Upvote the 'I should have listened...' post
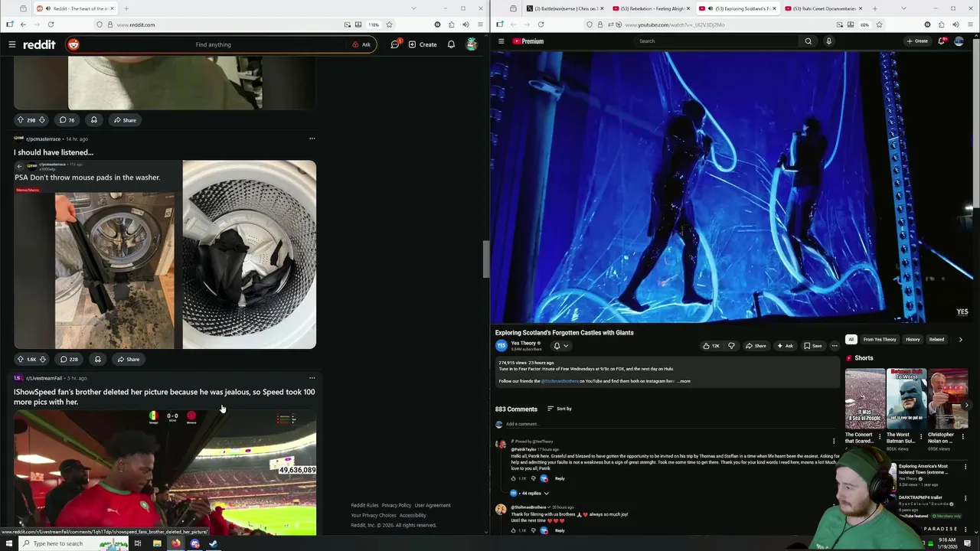Viewport: 980px width, 551px height. point(21,359)
